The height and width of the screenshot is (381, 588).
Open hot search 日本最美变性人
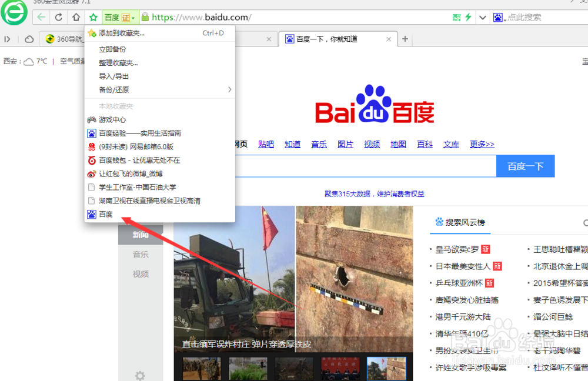click(x=463, y=266)
